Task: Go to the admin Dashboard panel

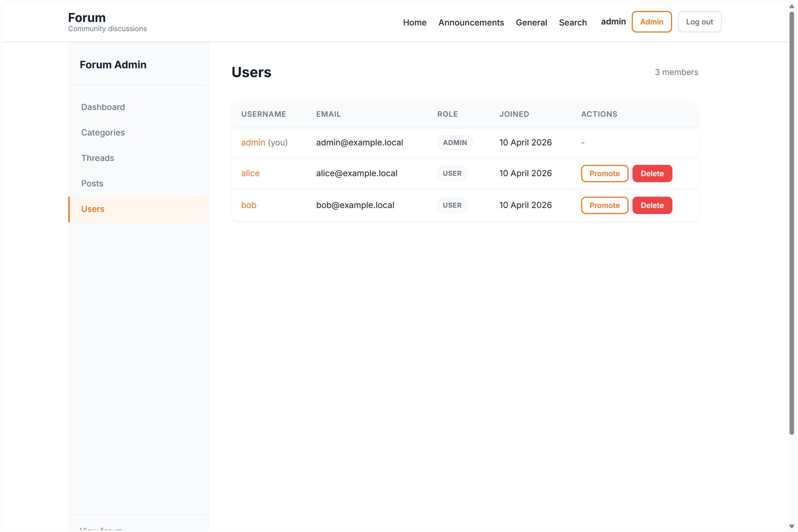Action: [103, 107]
